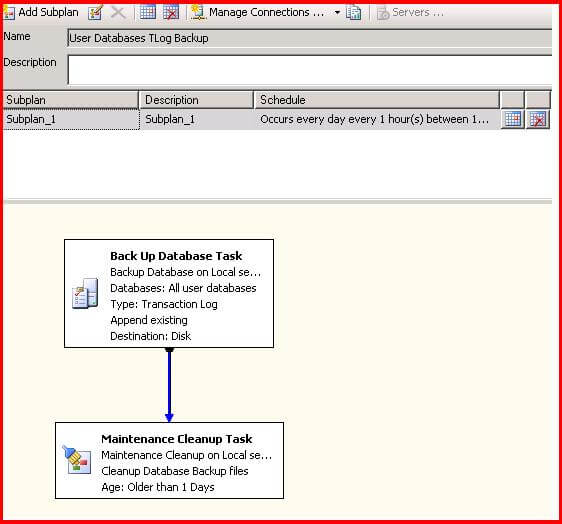Click 'Age: Older than 1 Days' text
This screenshot has height=524, width=562.
[x=158, y=487]
